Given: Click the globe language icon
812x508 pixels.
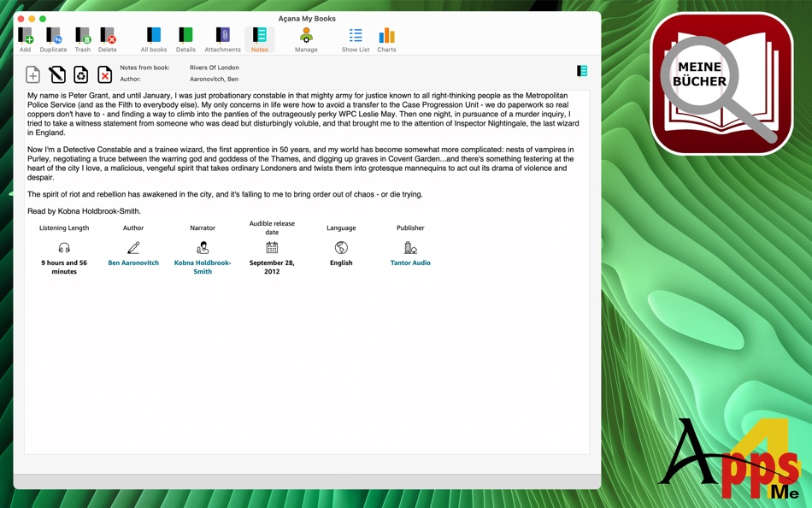Looking at the screenshot, I should click(341, 248).
